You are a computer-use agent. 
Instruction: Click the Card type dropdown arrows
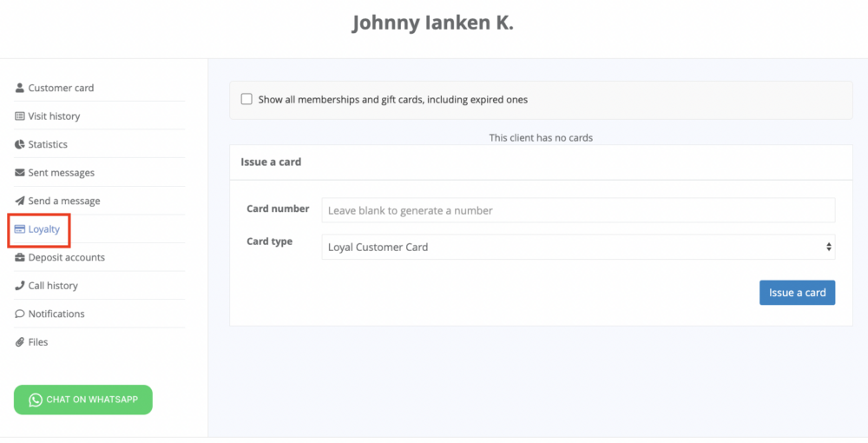(x=828, y=247)
